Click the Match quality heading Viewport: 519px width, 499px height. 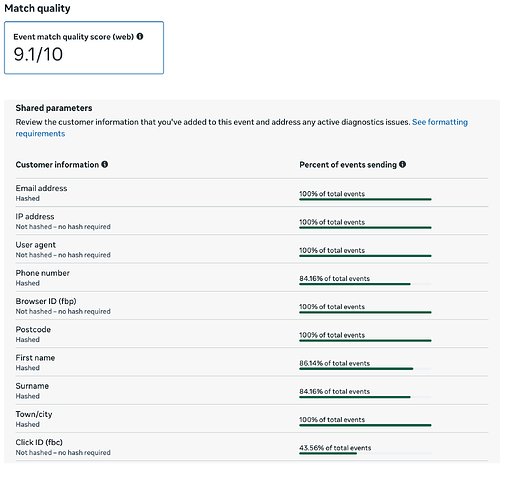coord(37,8)
